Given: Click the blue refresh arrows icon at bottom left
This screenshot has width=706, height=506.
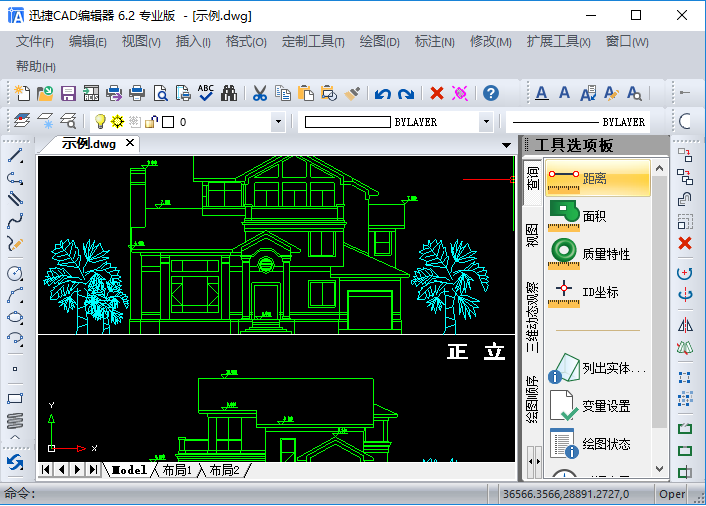Looking at the screenshot, I should coord(15,463).
